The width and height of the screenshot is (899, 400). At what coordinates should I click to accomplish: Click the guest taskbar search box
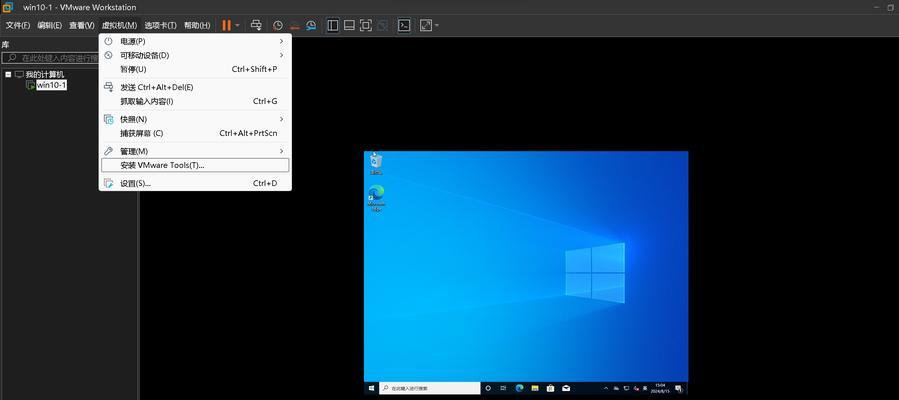coord(429,388)
